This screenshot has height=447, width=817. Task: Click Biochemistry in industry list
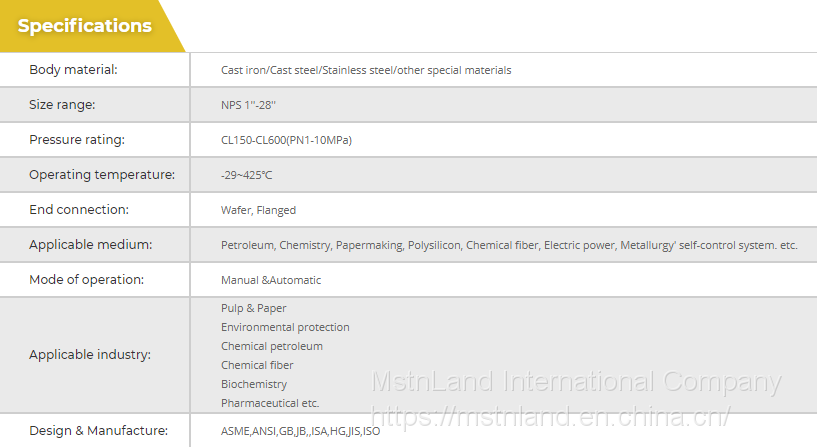(x=254, y=384)
